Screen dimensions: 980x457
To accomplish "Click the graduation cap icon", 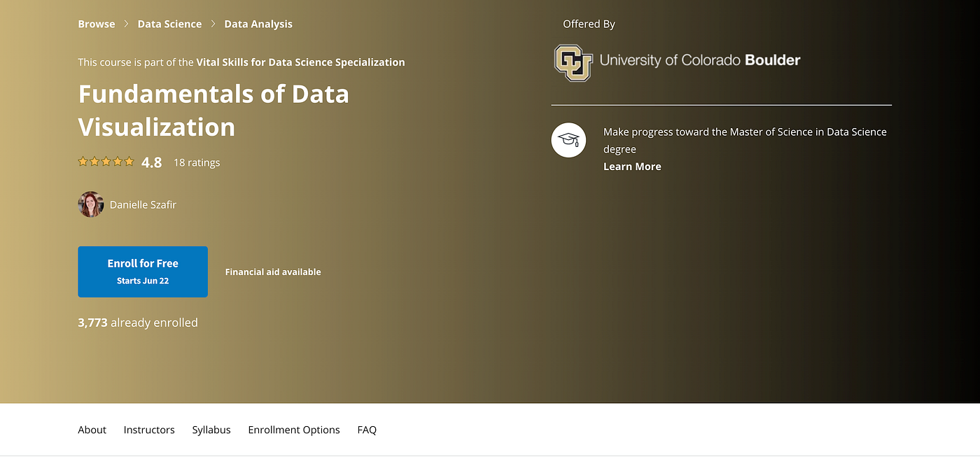I will point(568,140).
